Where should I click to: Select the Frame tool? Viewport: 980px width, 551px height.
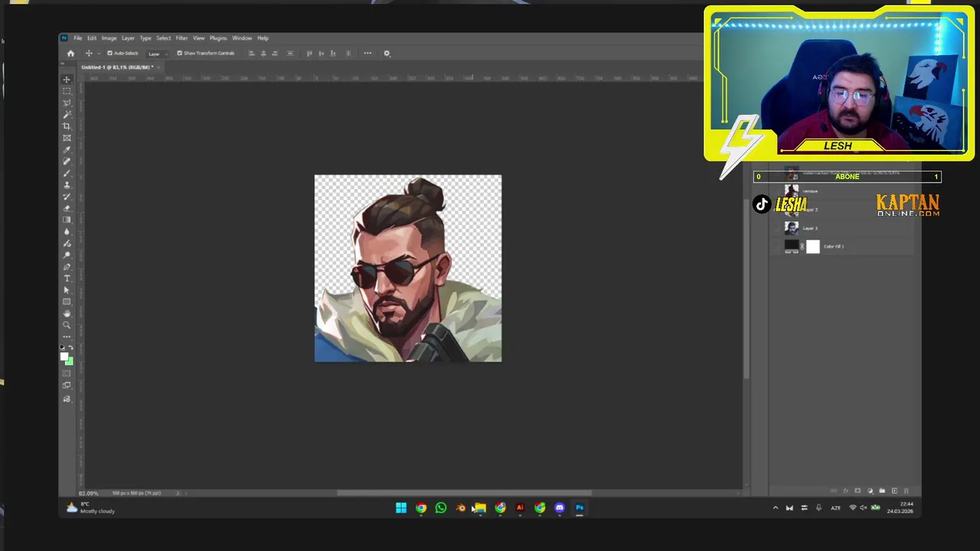[x=67, y=138]
